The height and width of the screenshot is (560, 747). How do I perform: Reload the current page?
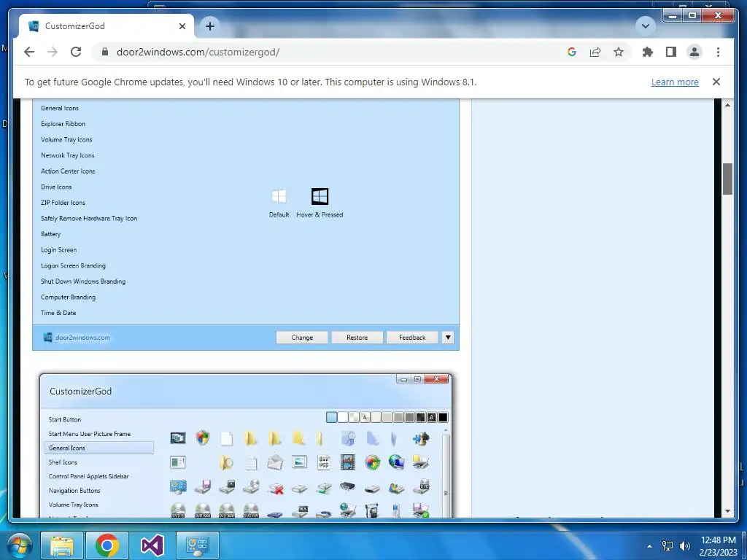(x=76, y=52)
